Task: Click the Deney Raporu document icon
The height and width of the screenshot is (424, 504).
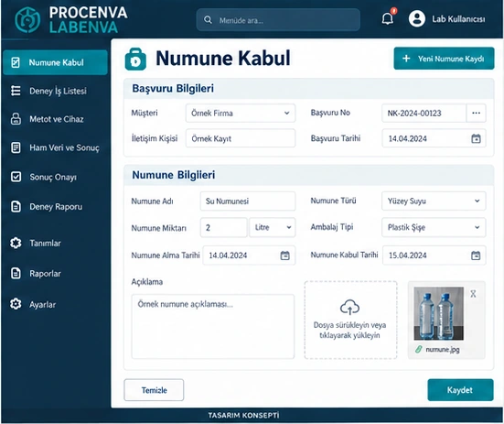Action: coord(16,207)
